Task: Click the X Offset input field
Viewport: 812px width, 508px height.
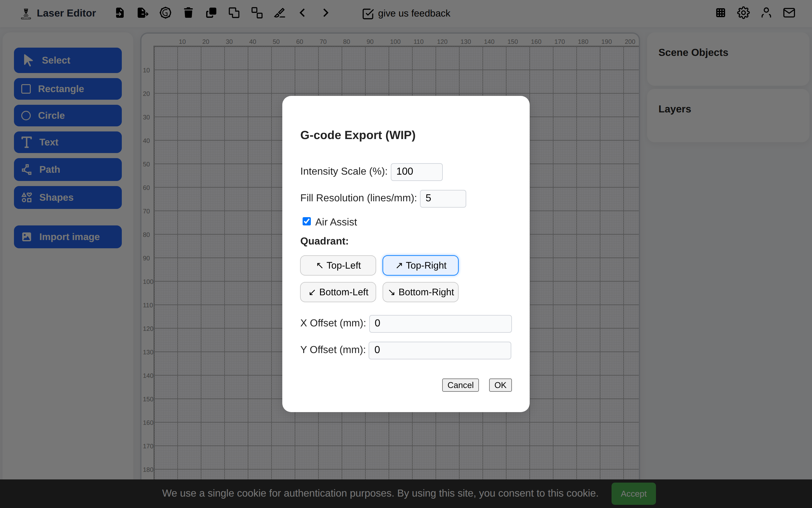Action: [440, 324]
